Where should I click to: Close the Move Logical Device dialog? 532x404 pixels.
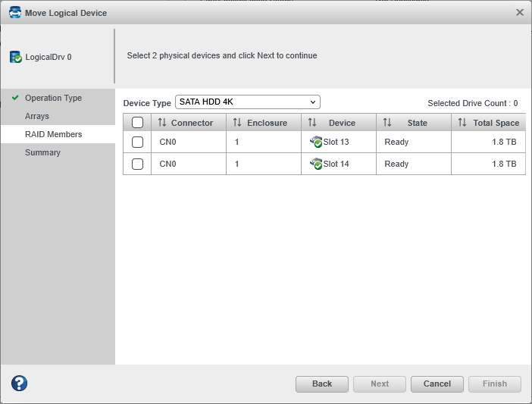[520, 13]
